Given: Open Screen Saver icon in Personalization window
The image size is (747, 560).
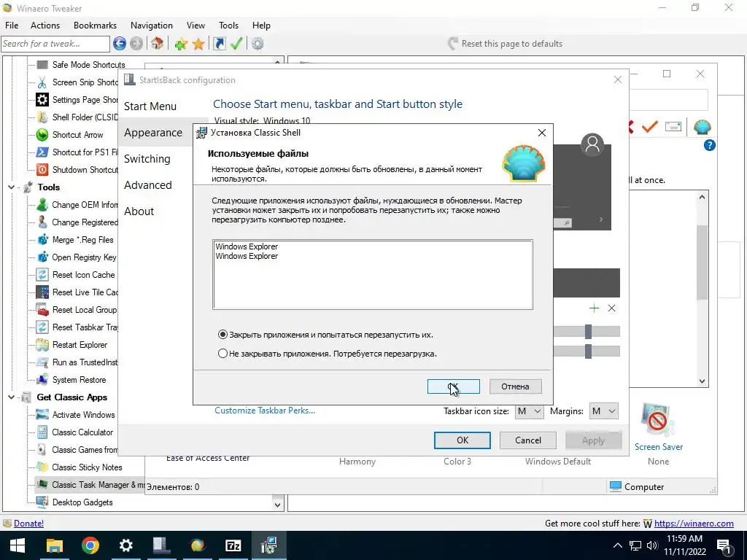Looking at the screenshot, I should click(659, 427).
